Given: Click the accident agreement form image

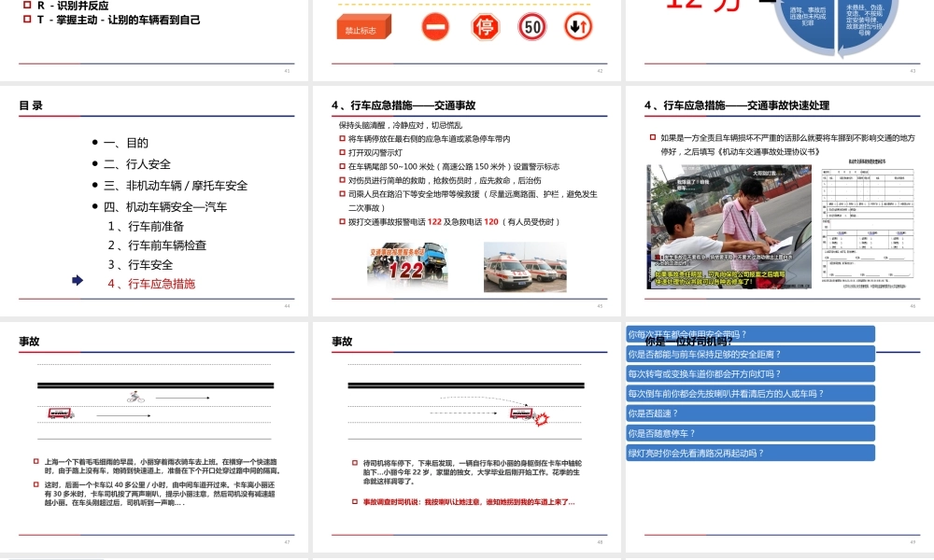Looking at the screenshot, I should 868,224.
